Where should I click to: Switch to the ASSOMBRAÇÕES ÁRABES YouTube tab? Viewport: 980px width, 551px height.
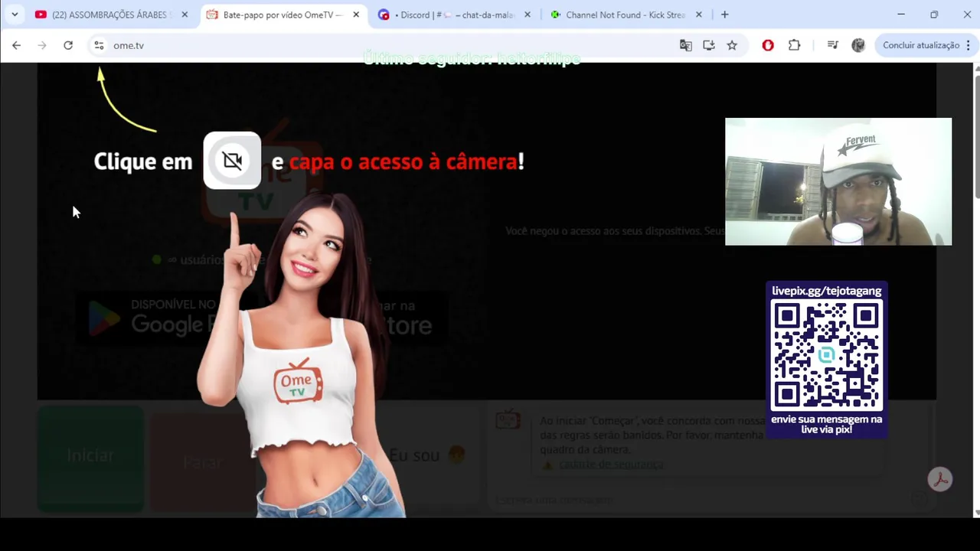pos(112,15)
